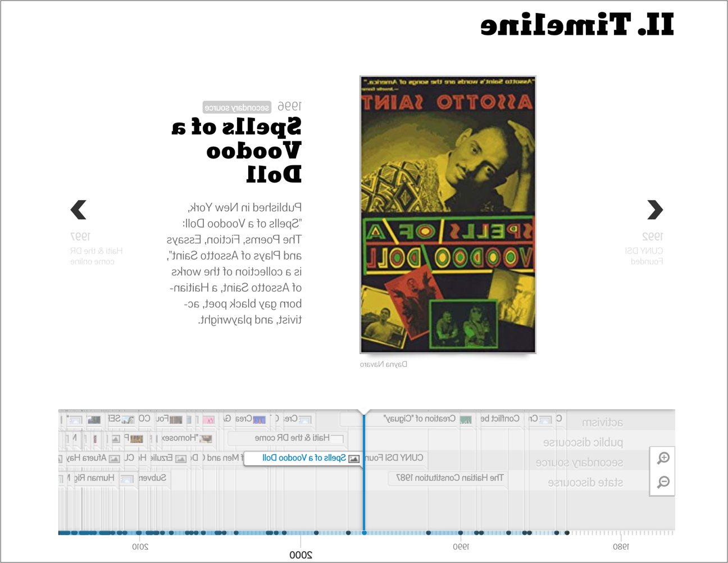This screenshot has width=728, height=563.
Task: Click the image icon on Erzulie marker
Action: tap(180, 458)
